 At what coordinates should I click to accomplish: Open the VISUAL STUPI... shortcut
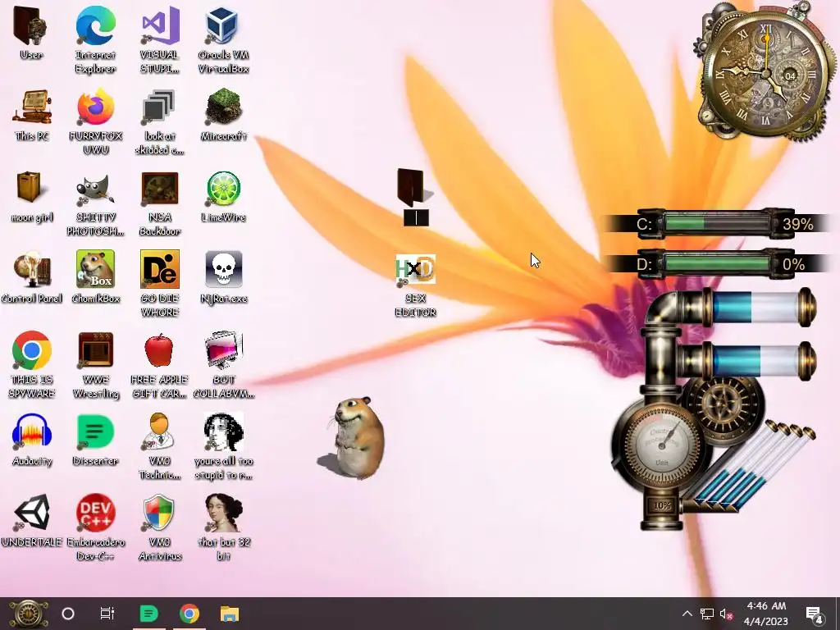tap(160, 25)
